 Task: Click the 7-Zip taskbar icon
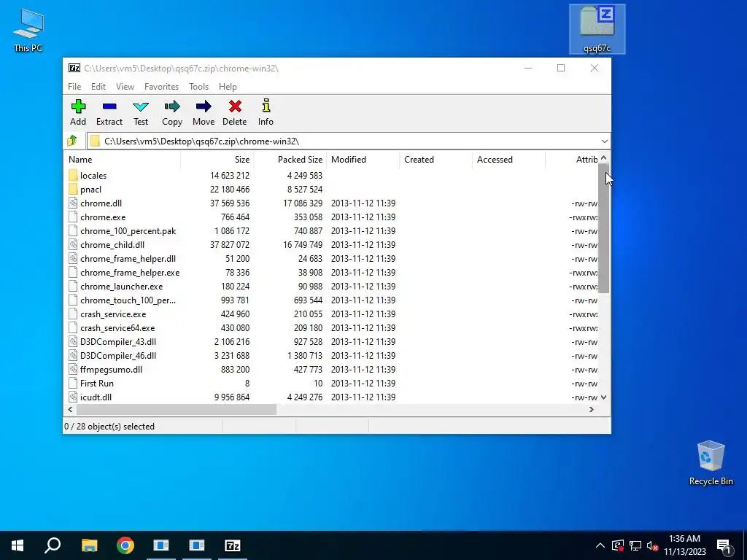click(x=232, y=545)
